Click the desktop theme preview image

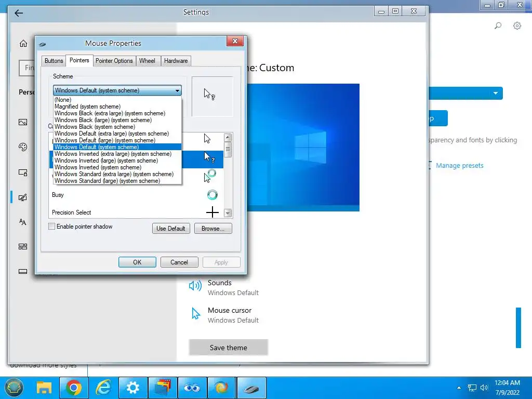303,148
